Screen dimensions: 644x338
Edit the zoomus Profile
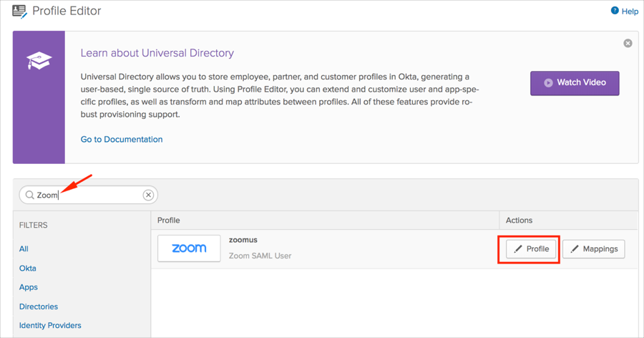tap(532, 248)
